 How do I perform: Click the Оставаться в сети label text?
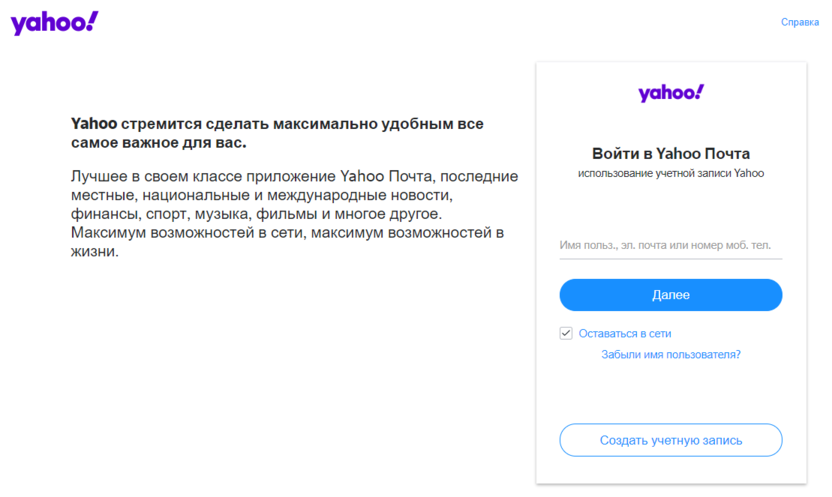coord(624,333)
